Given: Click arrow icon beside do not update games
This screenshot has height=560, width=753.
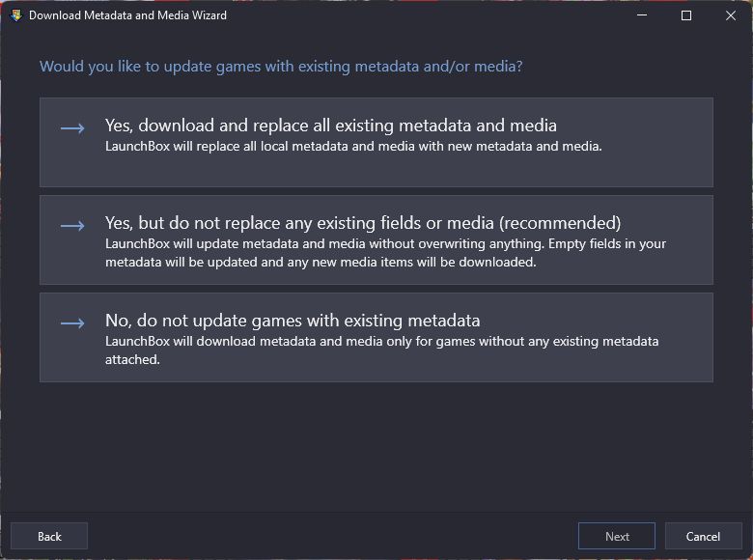Looking at the screenshot, I should (72, 322).
